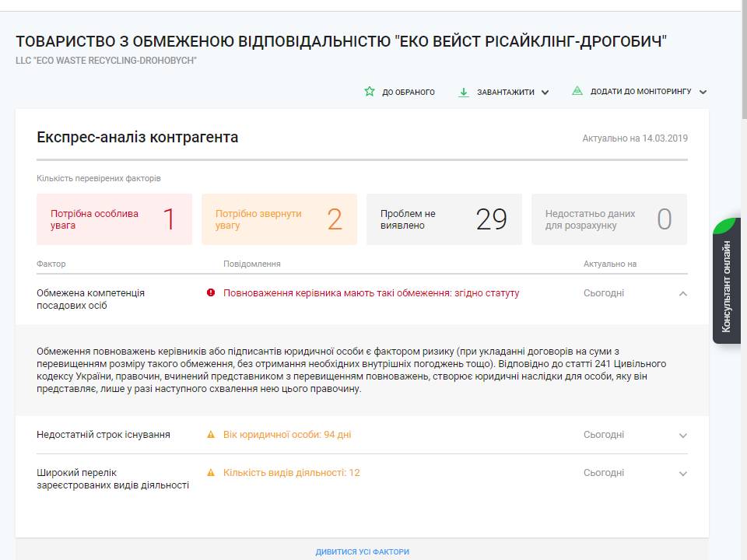This screenshot has height=560, width=747.
Task: Click the message Повноваження керівника мають такі обмеження
Action: pyautogui.click(x=371, y=293)
